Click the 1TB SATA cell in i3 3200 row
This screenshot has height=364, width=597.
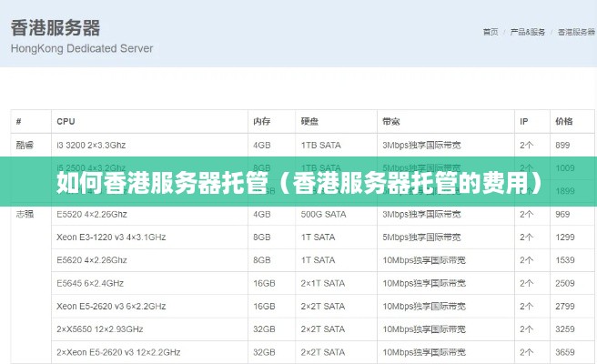(320, 145)
